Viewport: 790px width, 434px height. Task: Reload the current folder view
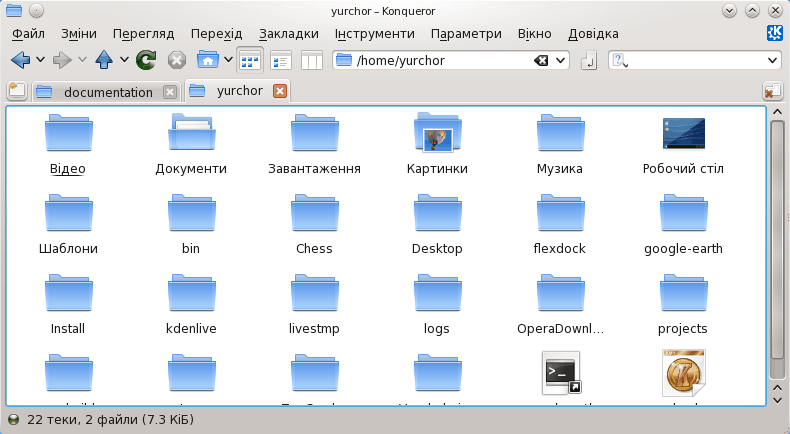click(146, 60)
